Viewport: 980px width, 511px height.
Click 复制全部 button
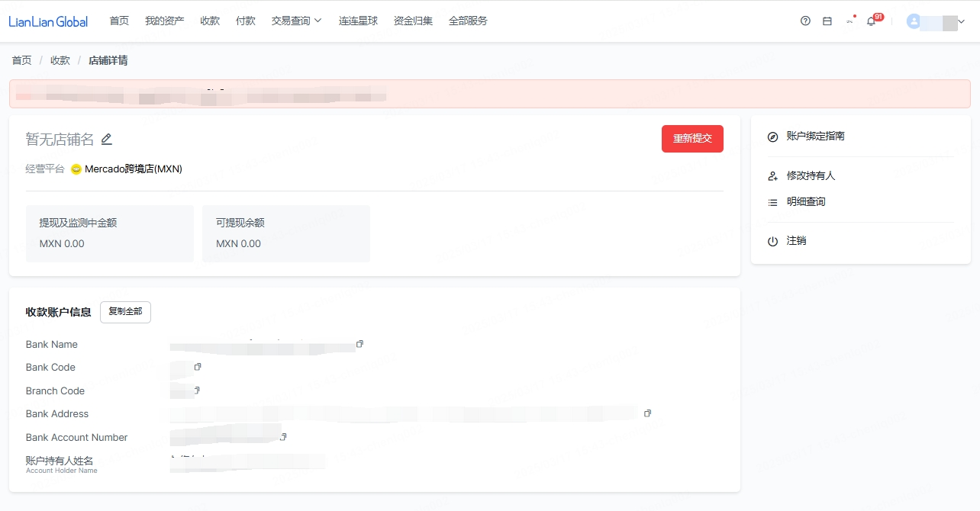coord(125,312)
